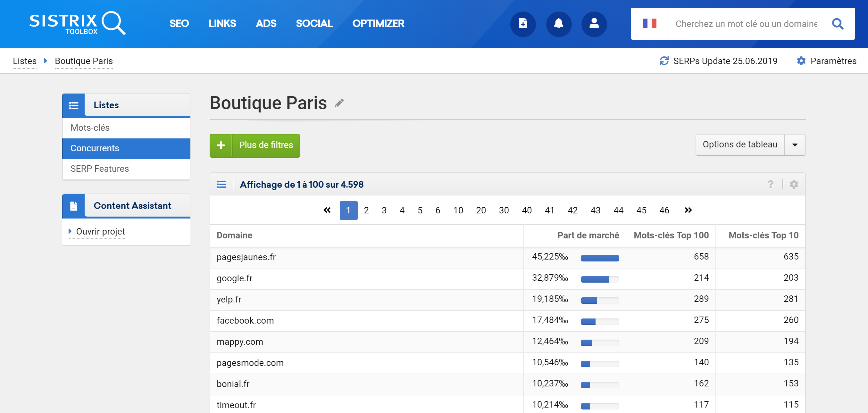Select the French flag country selector
Image resolution: width=868 pixels, height=413 pixels.
pyautogui.click(x=649, y=24)
